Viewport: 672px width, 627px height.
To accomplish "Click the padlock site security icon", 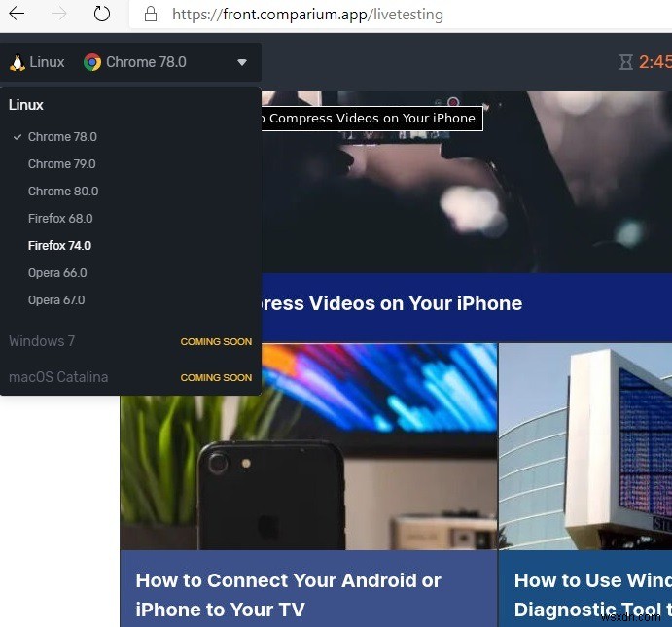I will (x=151, y=15).
